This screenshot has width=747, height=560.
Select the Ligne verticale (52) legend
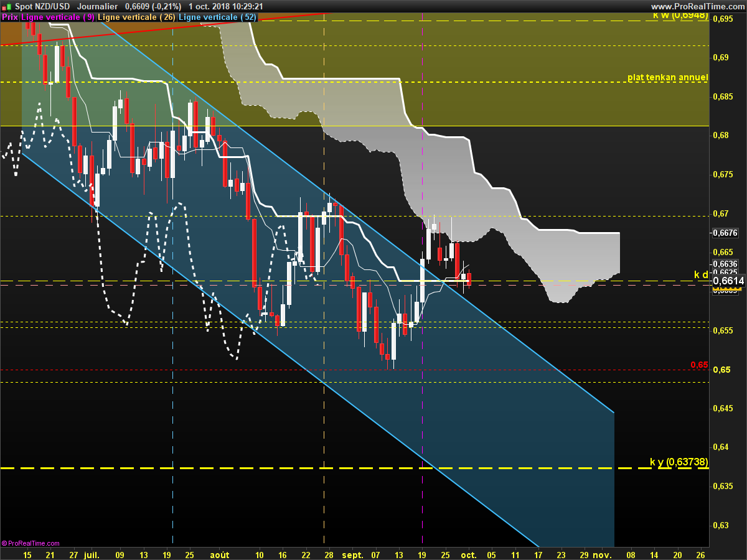coord(217,17)
